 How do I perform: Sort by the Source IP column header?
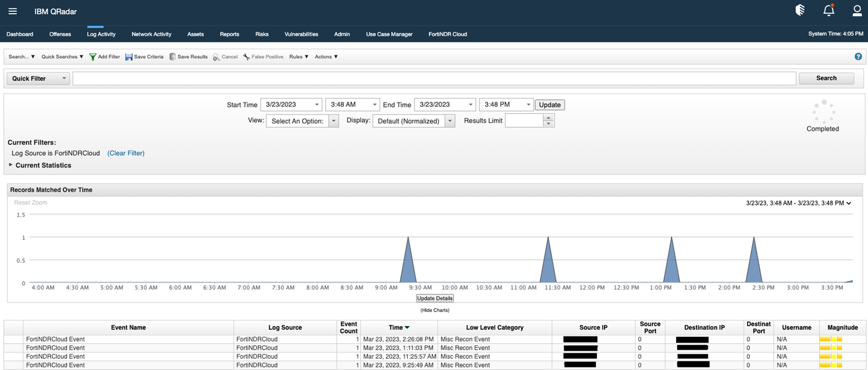click(x=593, y=327)
